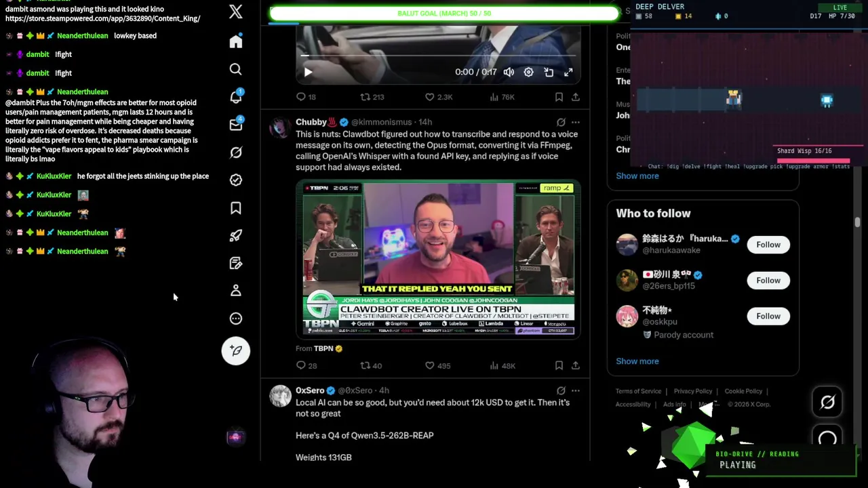Open Privacy Policy footer link
Viewport: 868px width, 488px height.
pos(692,391)
